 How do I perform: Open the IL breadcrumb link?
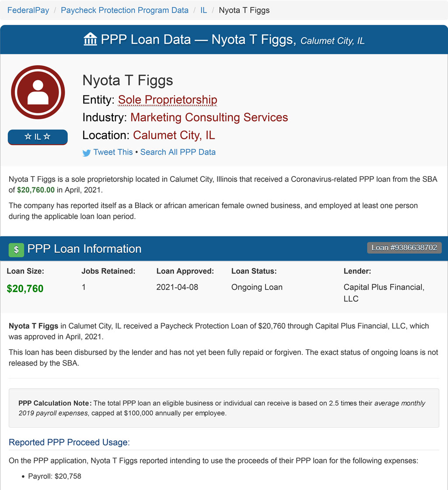coord(203,11)
